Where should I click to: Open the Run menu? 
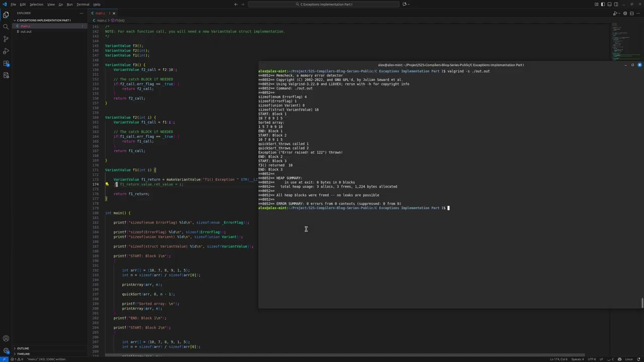point(69,4)
